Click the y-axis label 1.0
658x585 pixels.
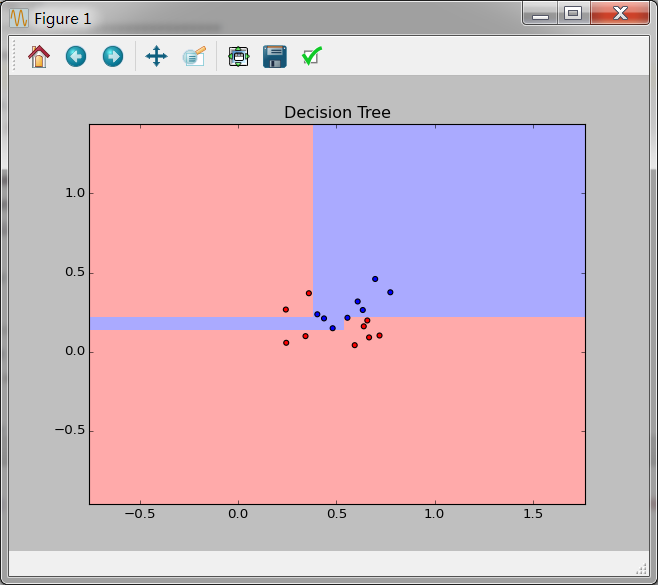pyautogui.click(x=75, y=193)
